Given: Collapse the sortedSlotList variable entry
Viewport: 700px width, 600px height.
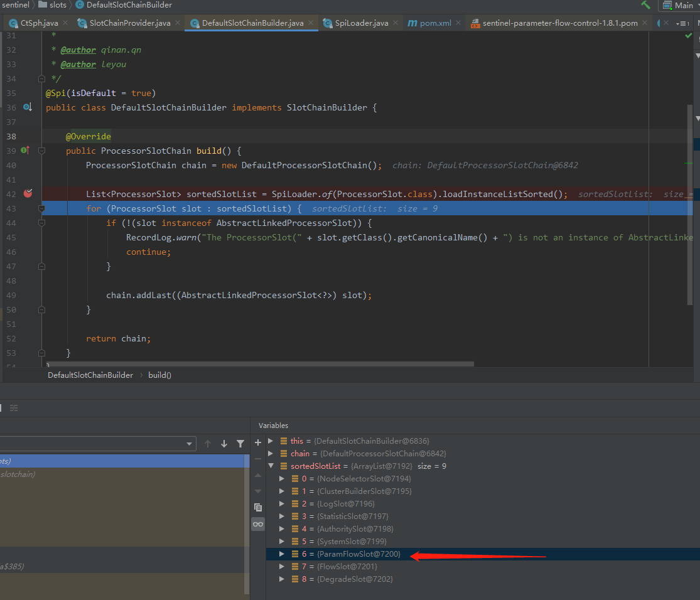Looking at the screenshot, I should tap(270, 466).
